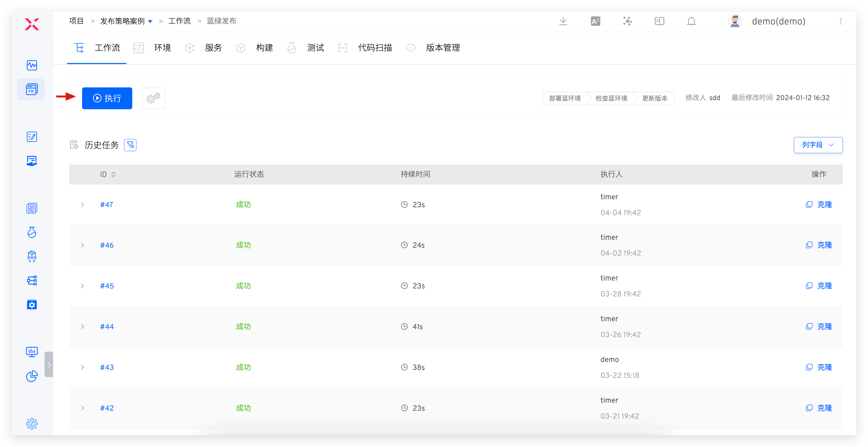Click the dotted cluster icon in header
Screen dimensions: 868x447
(627, 21)
